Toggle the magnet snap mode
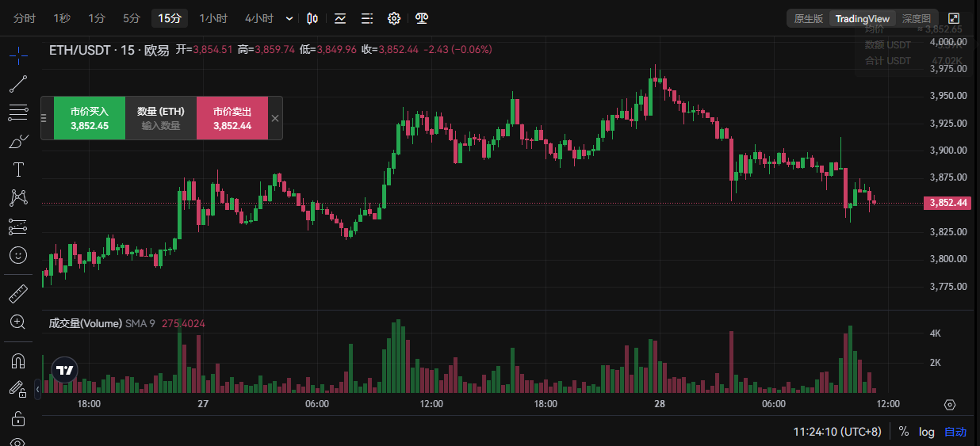The width and height of the screenshot is (980, 446). click(x=18, y=360)
